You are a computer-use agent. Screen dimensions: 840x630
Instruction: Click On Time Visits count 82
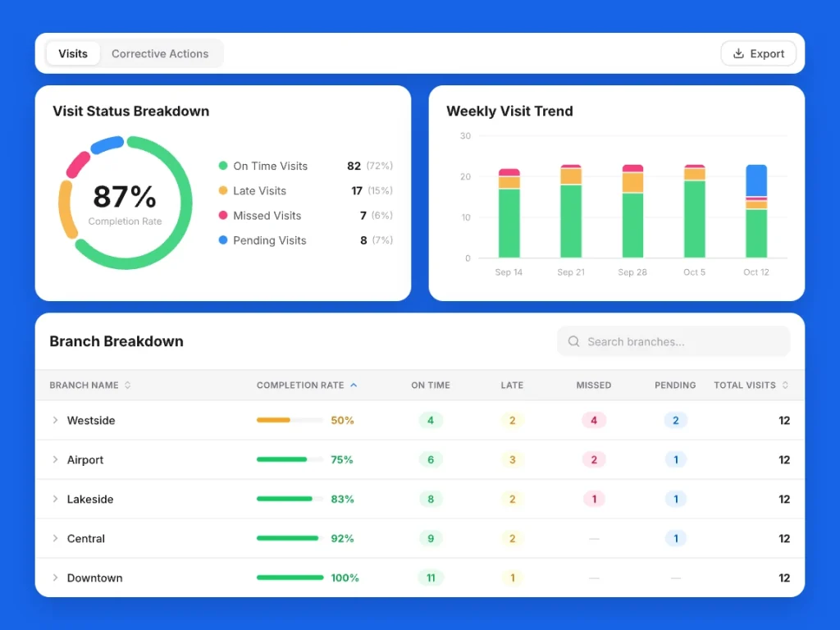point(354,166)
